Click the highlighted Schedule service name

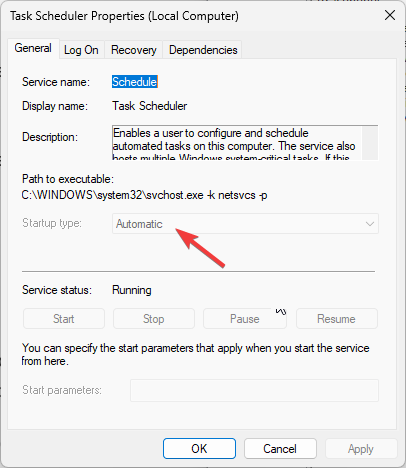pyautogui.click(x=135, y=82)
